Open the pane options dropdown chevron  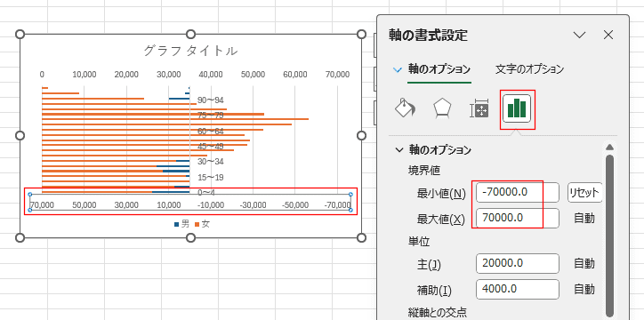pos(580,36)
